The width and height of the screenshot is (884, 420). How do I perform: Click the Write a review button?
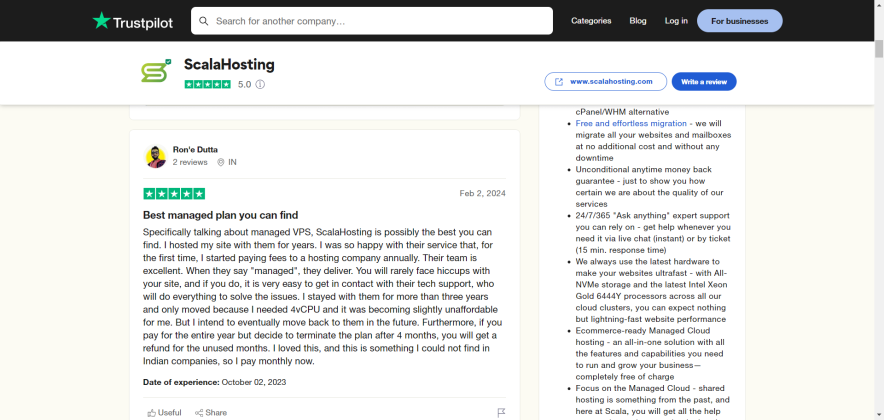[704, 82]
